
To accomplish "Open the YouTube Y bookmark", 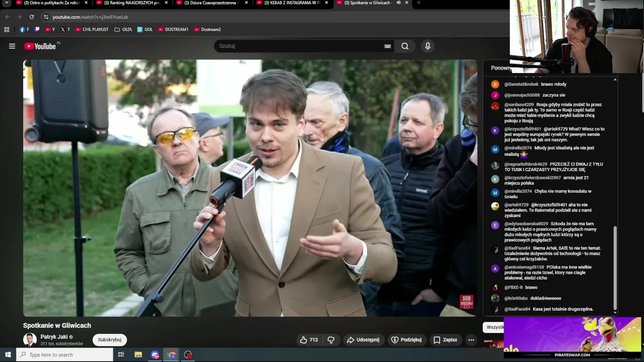I will click(x=50, y=30).
